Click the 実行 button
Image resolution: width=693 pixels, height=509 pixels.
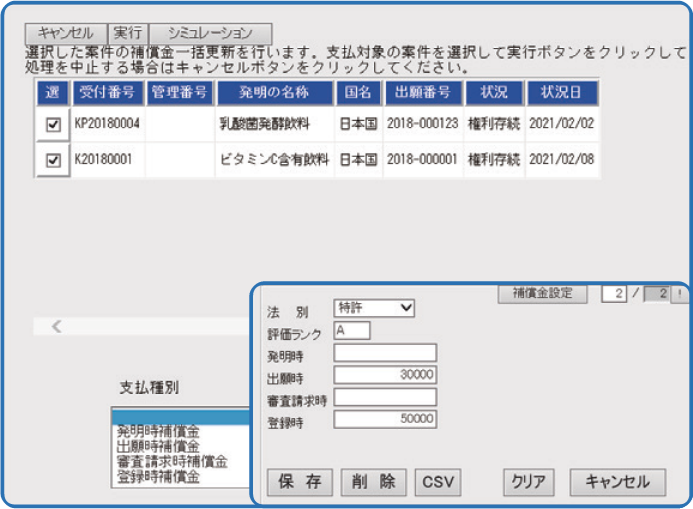[128, 33]
